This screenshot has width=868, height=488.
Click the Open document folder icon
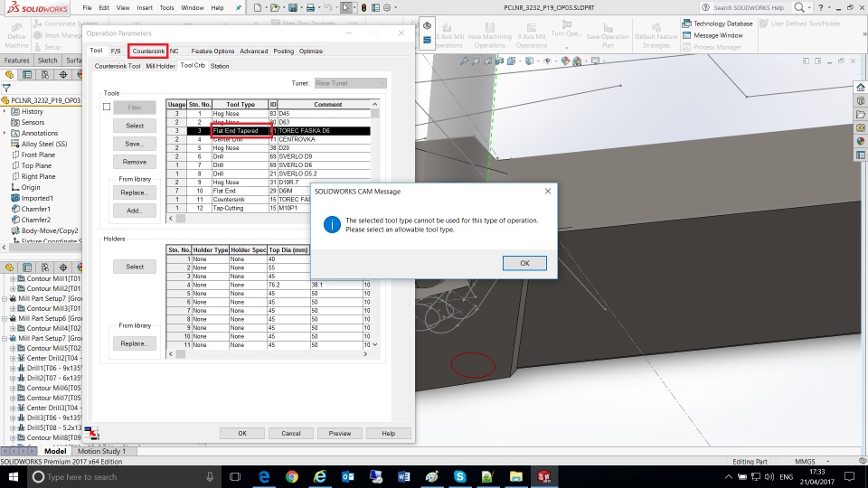[275, 8]
